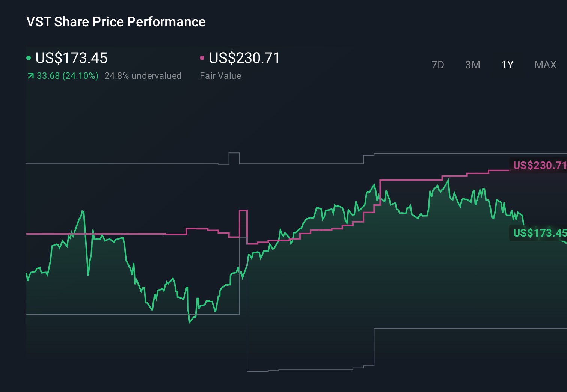Select the 1Y time range
The width and height of the screenshot is (567, 392).
tap(507, 65)
